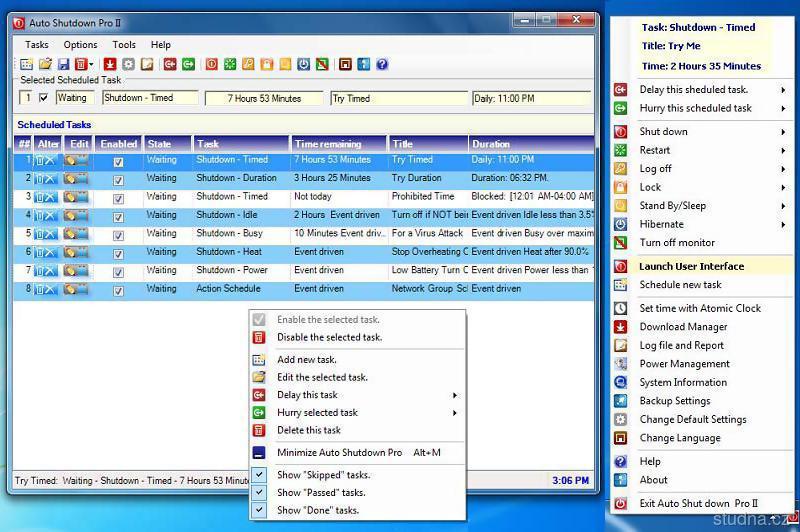The image size is (800, 532).
Task: Click the green restart toolbar icon
Action: (x=230, y=64)
